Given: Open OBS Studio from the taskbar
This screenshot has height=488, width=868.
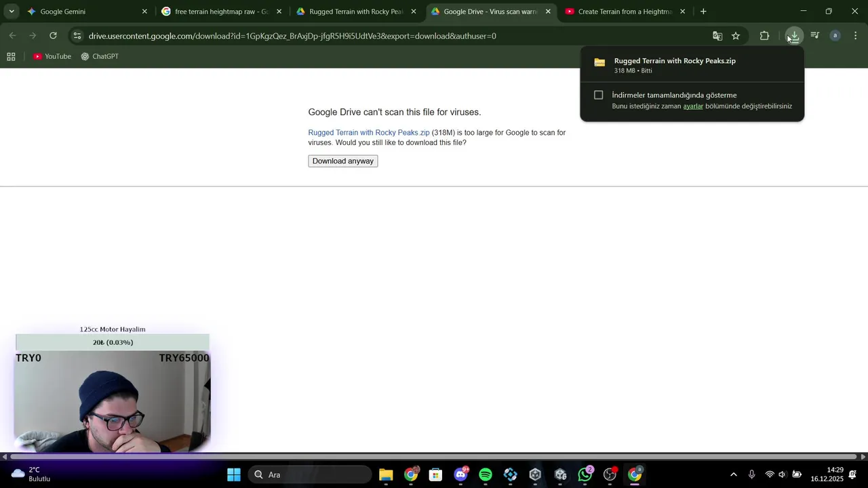Looking at the screenshot, I should pos(610,474).
